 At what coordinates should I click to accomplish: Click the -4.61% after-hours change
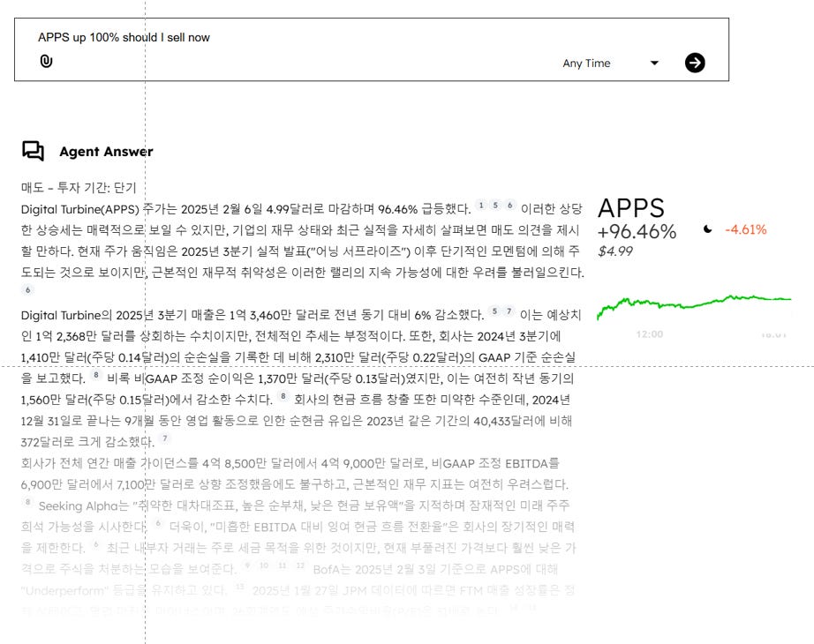746,230
